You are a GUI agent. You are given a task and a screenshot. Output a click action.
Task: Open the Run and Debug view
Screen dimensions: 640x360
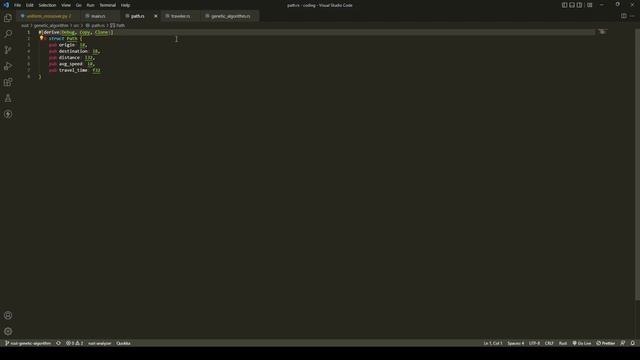[8, 66]
